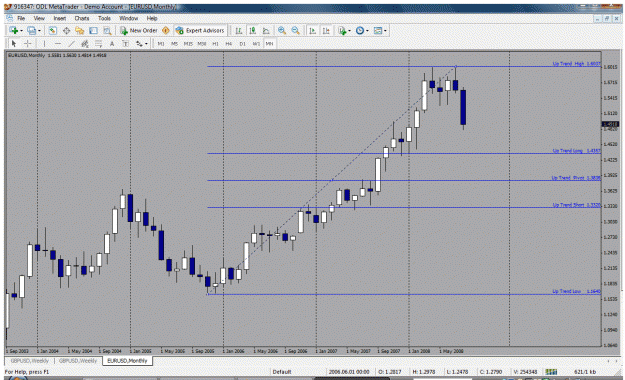Click the 'Up Trend Pivot' line label

pyautogui.click(x=576, y=178)
